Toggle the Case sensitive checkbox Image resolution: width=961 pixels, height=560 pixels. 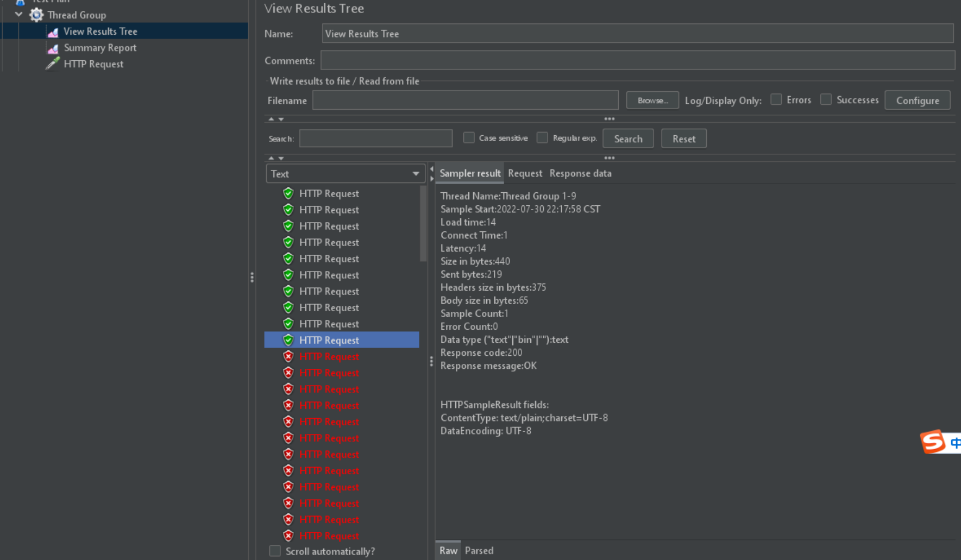pos(469,138)
